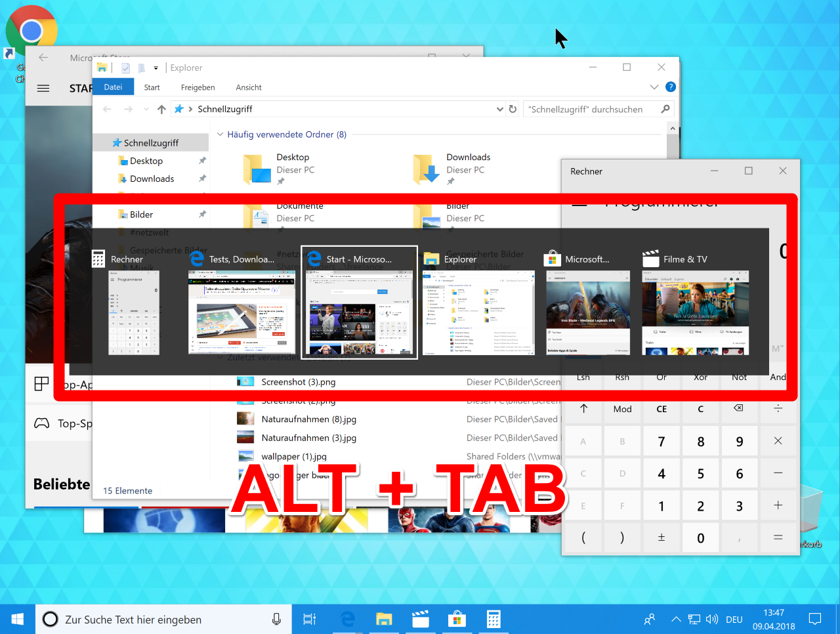Screen dimensions: 840x634
Task: Select Downloads in the navigation pane
Action: coord(152,179)
